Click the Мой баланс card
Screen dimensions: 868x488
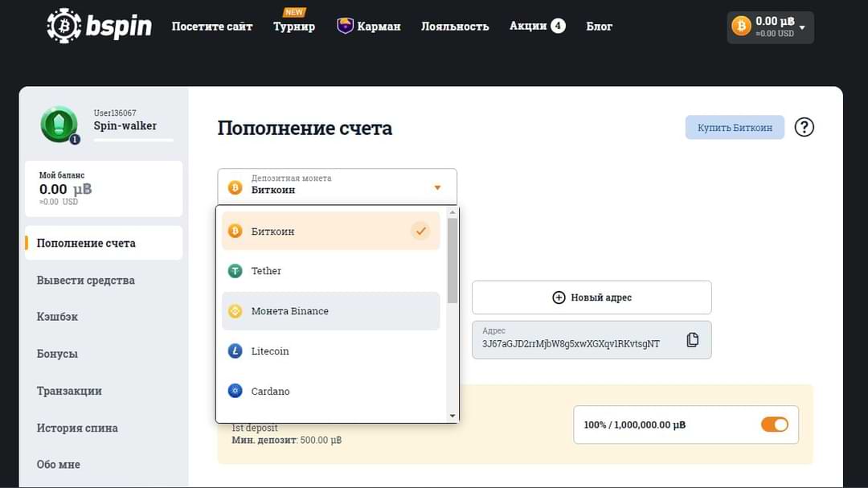point(104,188)
